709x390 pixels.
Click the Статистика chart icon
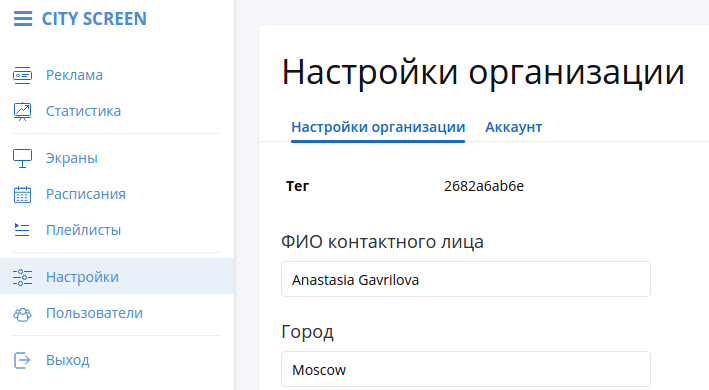pos(22,111)
